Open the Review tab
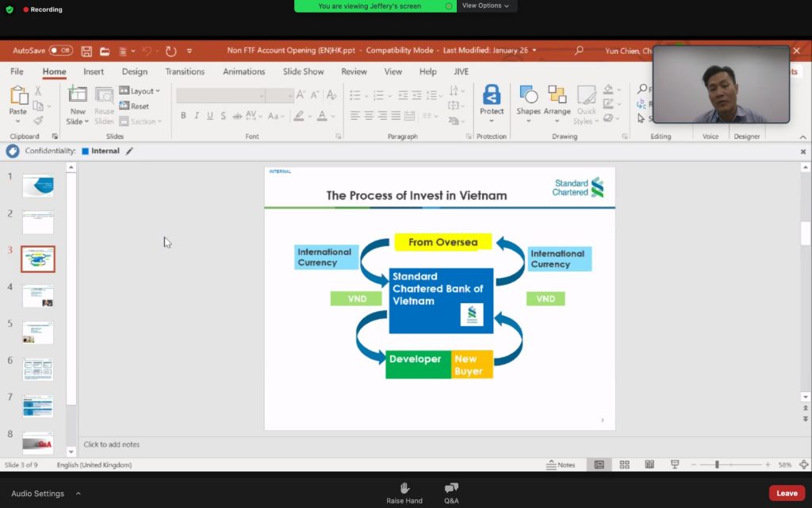 (x=354, y=71)
